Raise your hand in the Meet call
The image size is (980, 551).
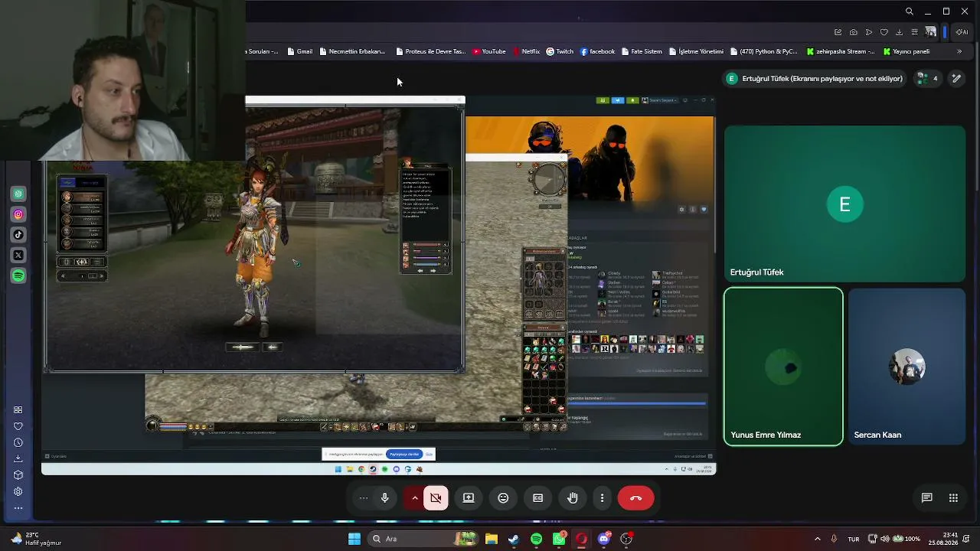(x=573, y=498)
